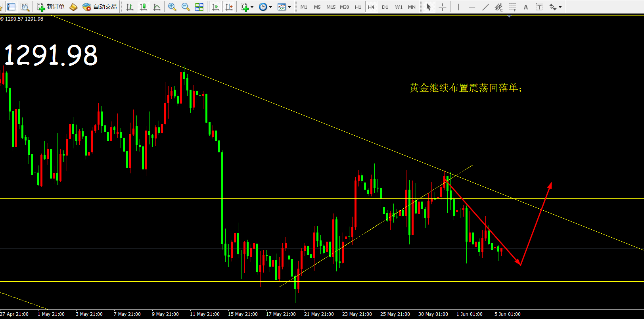Zoom out of the chart
This screenshot has height=319, width=644.
186,7
